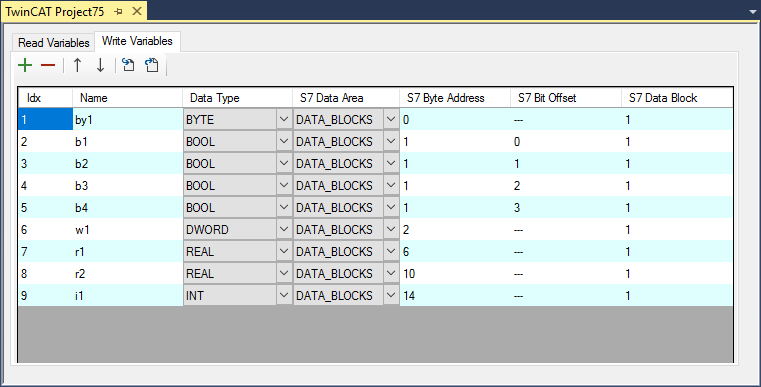Switch to the Read Variables tab

(x=53, y=43)
